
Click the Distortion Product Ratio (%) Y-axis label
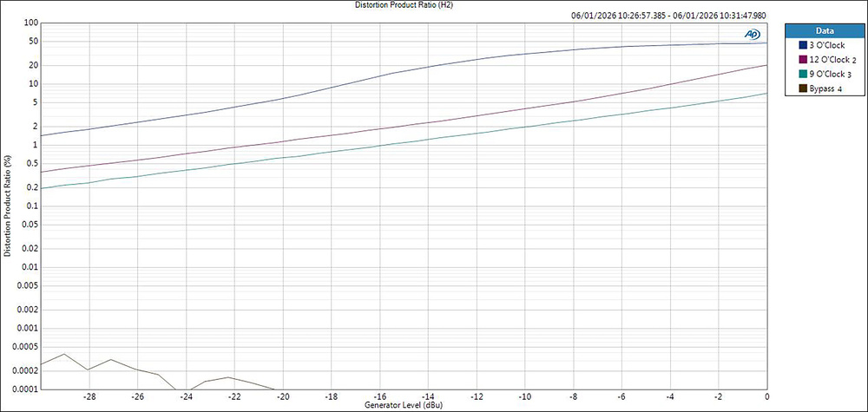7,206
